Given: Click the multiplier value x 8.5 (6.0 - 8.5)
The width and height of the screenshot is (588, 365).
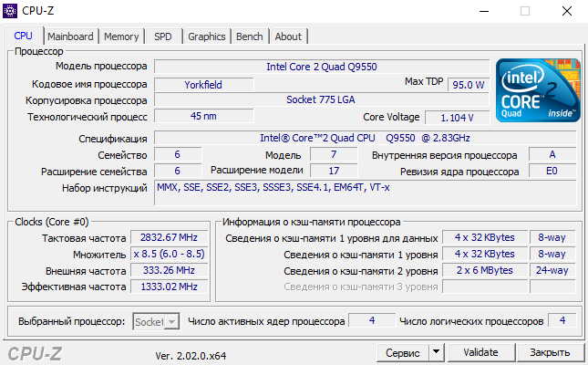Looking at the screenshot, I should 170,254.
